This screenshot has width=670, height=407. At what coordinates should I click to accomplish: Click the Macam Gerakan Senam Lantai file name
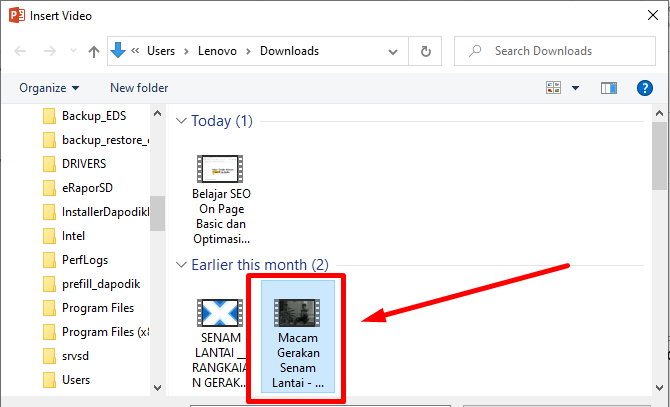[x=298, y=360]
